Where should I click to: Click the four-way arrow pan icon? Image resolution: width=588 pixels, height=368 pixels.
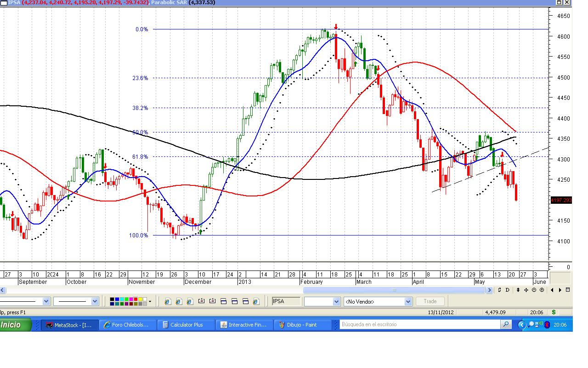pos(526,290)
